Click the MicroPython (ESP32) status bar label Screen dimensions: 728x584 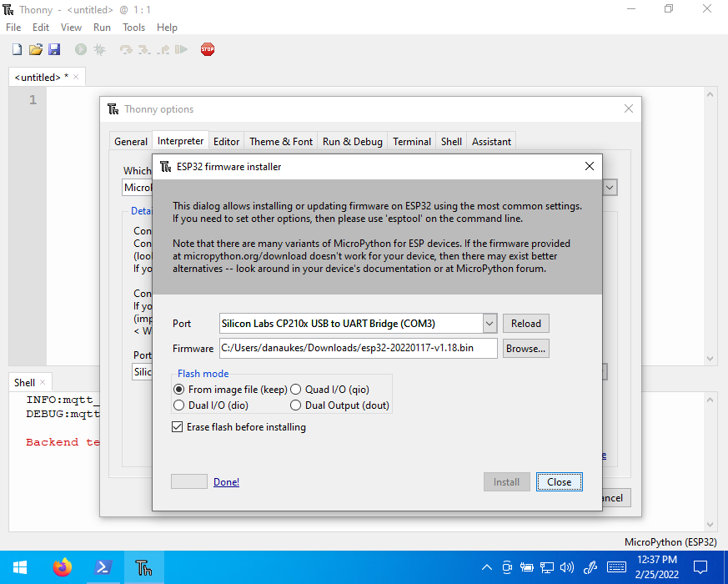click(x=670, y=541)
